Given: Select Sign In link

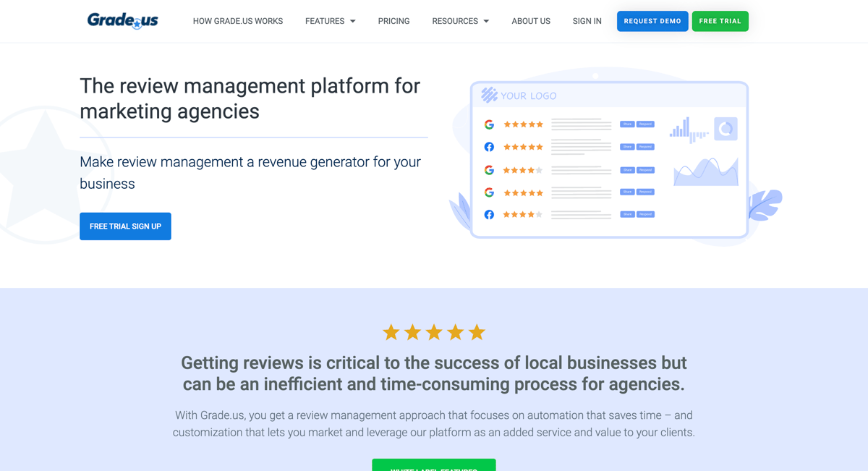Looking at the screenshot, I should coord(587,21).
